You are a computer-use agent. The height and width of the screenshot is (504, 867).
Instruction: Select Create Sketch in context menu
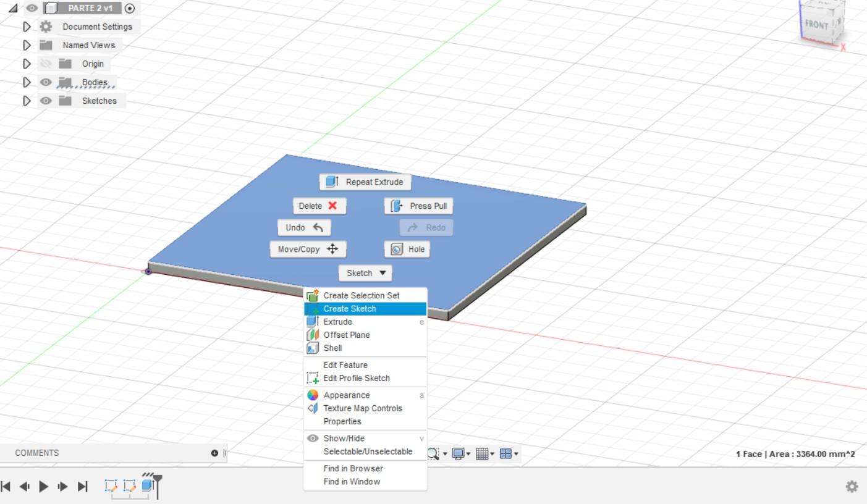click(x=365, y=309)
